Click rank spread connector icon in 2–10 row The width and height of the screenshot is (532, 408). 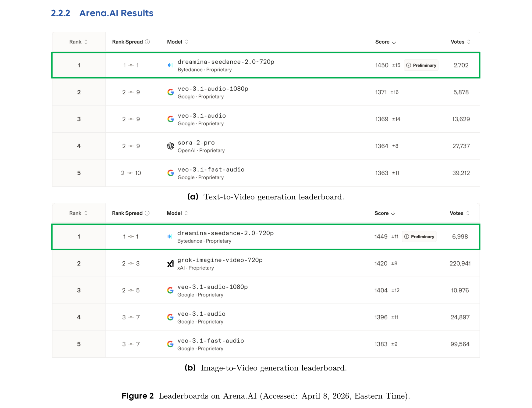[130, 173]
